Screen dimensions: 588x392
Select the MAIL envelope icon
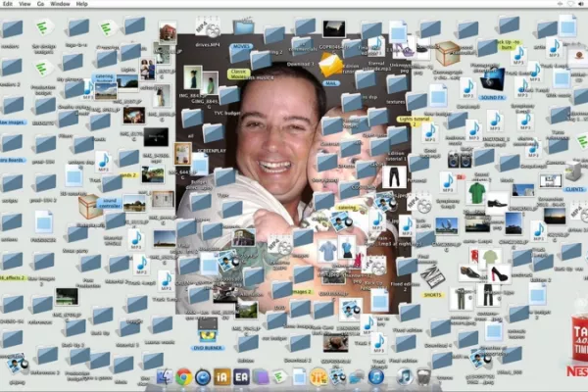[330, 66]
